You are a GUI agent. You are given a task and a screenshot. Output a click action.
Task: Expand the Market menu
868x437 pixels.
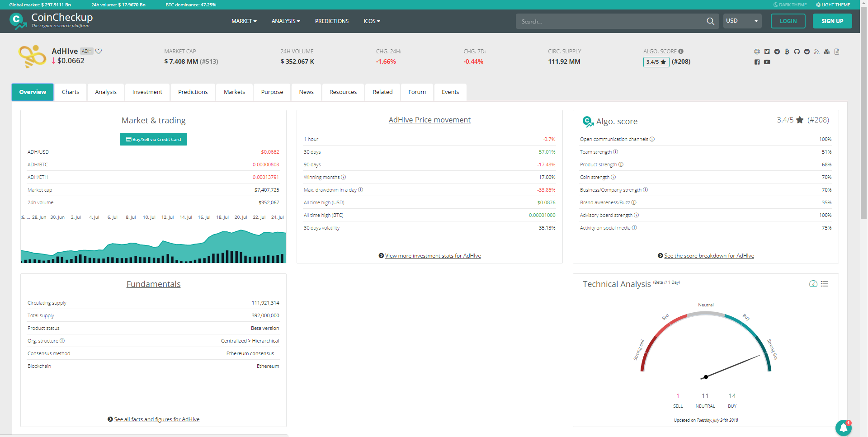click(x=244, y=21)
